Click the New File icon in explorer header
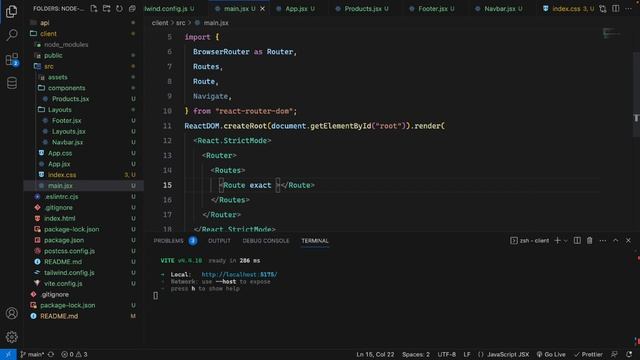640x360 pixels. pos(94,9)
